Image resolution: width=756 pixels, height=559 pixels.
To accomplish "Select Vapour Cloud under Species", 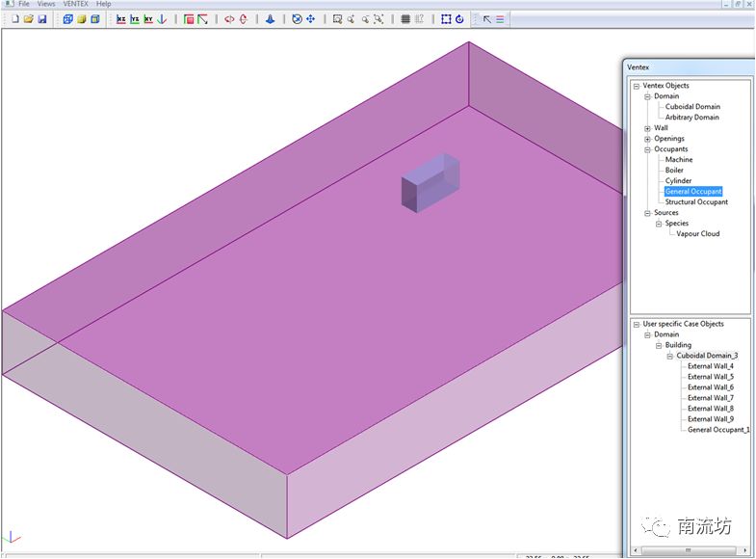I will coord(697,234).
